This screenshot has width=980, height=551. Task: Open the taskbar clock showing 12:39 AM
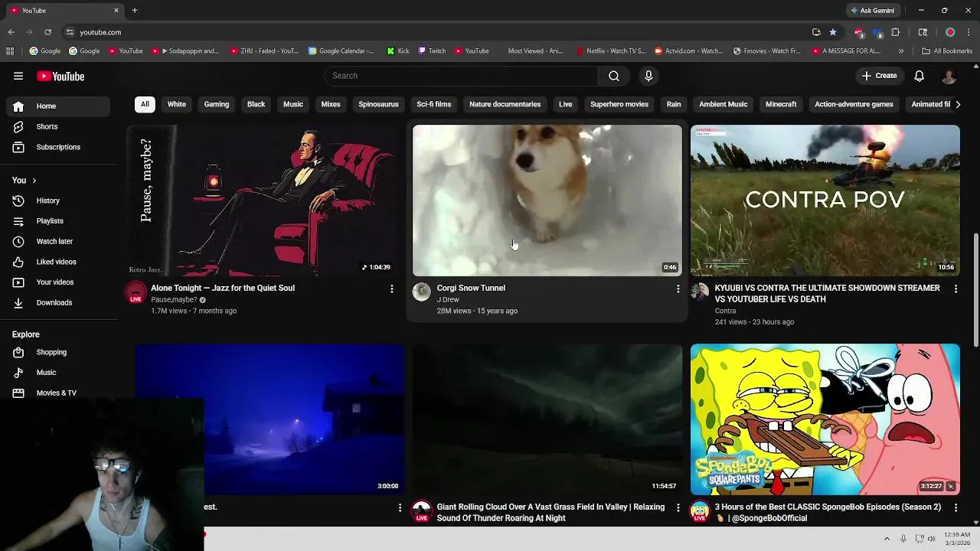(957, 539)
